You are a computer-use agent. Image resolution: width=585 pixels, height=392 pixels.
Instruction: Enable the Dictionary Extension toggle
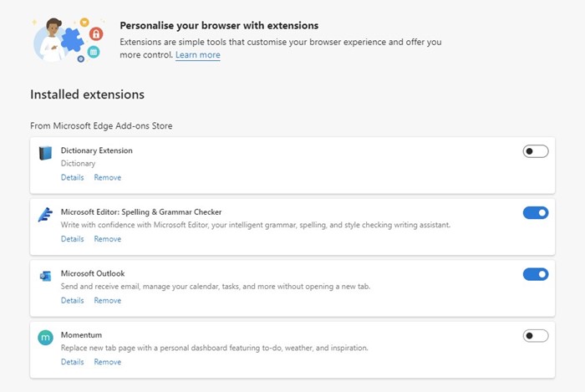pyautogui.click(x=535, y=151)
